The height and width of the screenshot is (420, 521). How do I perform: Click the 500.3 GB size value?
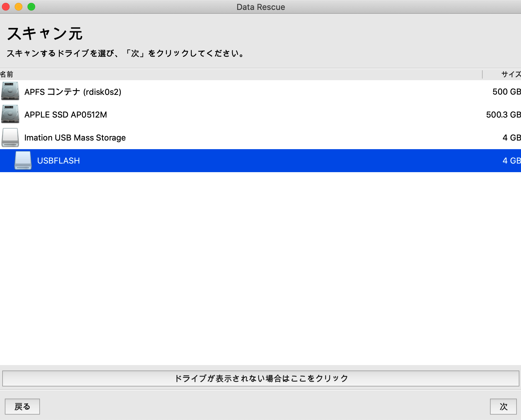pyautogui.click(x=503, y=115)
